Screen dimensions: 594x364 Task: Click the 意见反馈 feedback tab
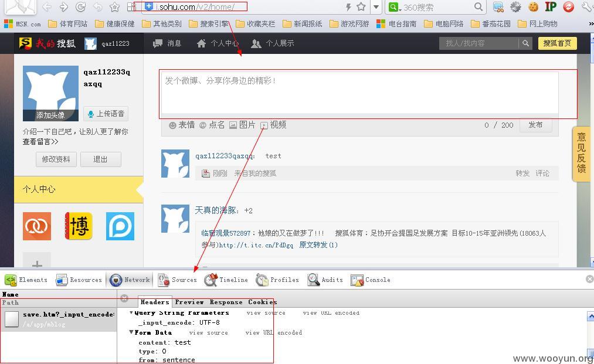581,153
